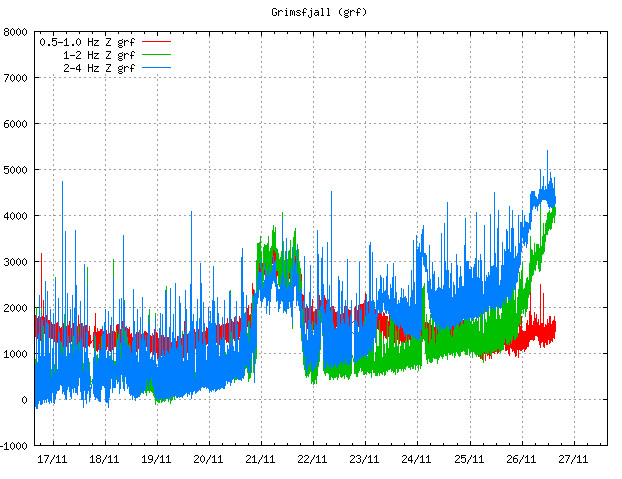Image resolution: width=622 pixels, height=479 pixels.
Task: Click the 0 y-axis value label
Action: pyautogui.click(x=25, y=400)
